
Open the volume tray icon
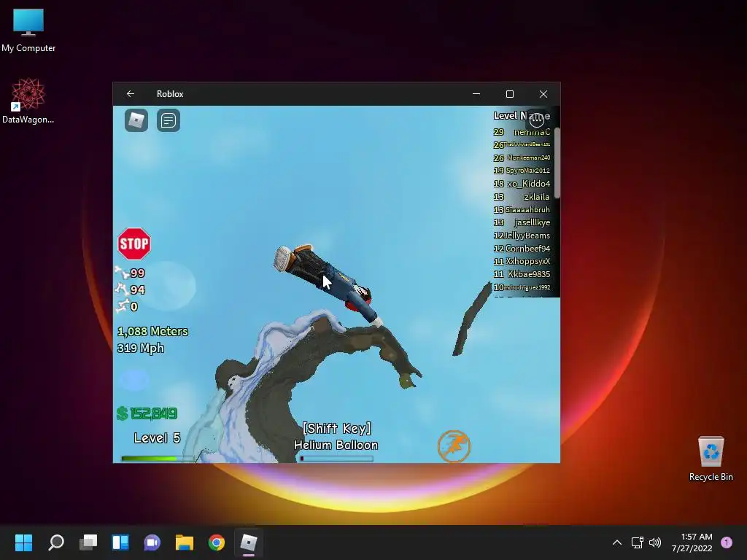(x=655, y=542)
